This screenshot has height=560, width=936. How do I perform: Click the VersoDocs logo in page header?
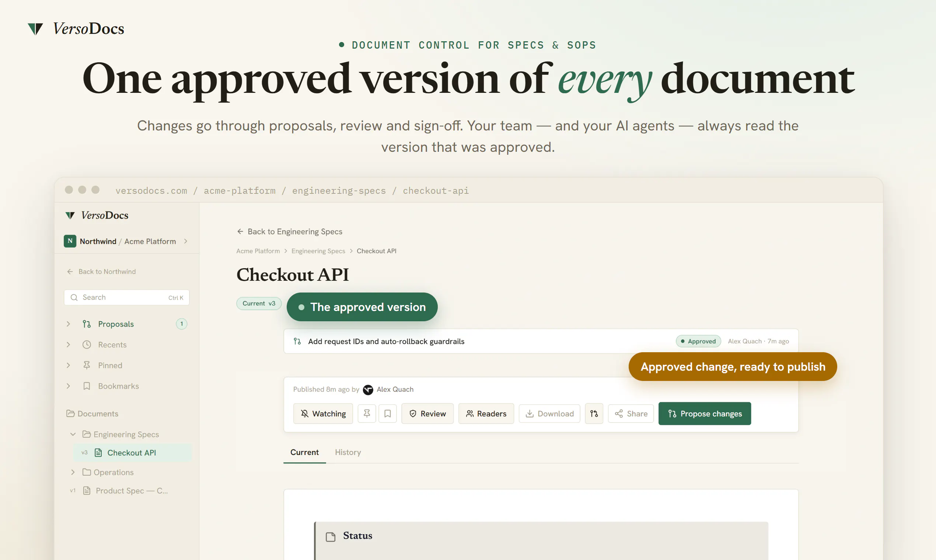76,29
